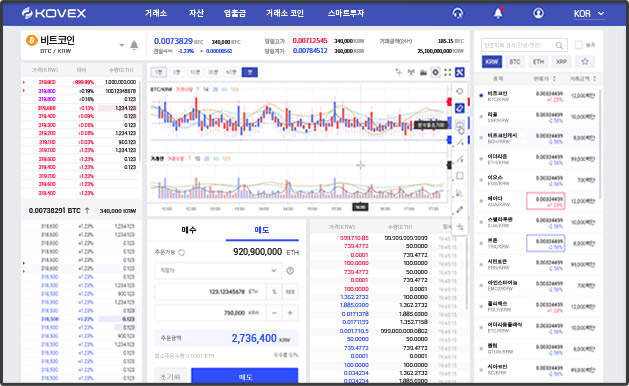629x386 pixels.
Task: Expand the KOR language dropdown
Action: coord(589,14)
